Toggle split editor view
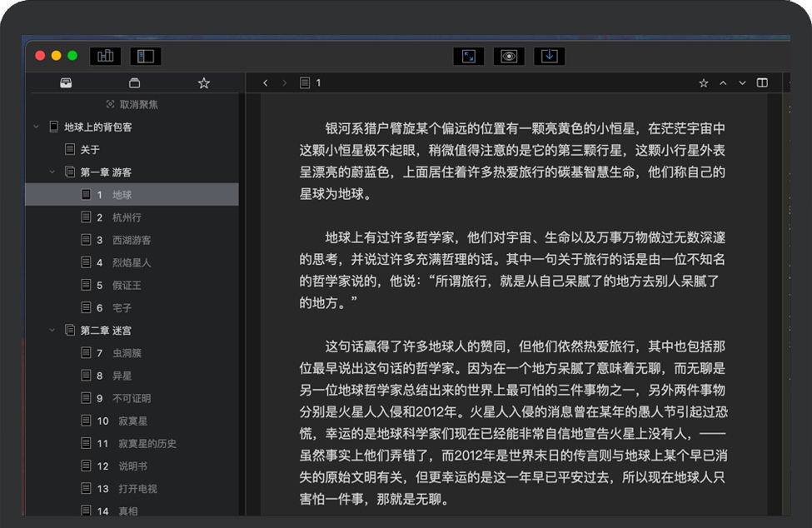The height and width of the screenshot is (528, 812). [x=762, y=83]
